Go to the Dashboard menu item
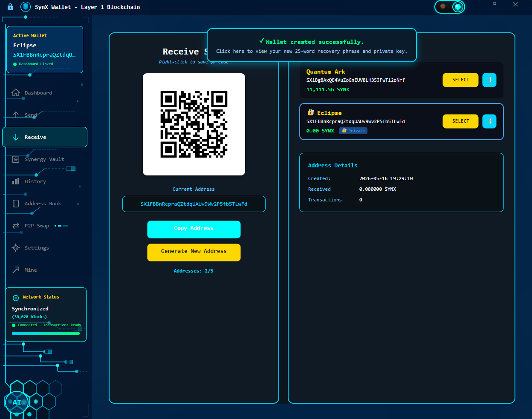Screen dimensions: 532x419 pos(45,93)
